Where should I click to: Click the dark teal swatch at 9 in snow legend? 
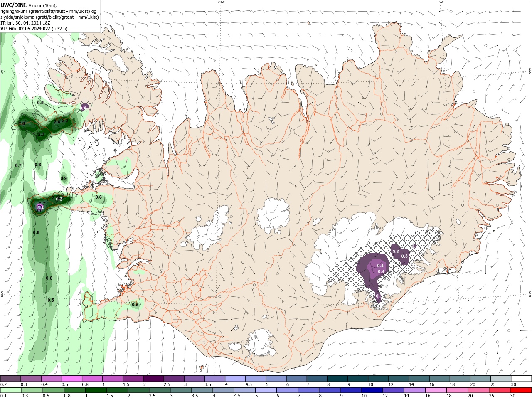pos(357,379)
